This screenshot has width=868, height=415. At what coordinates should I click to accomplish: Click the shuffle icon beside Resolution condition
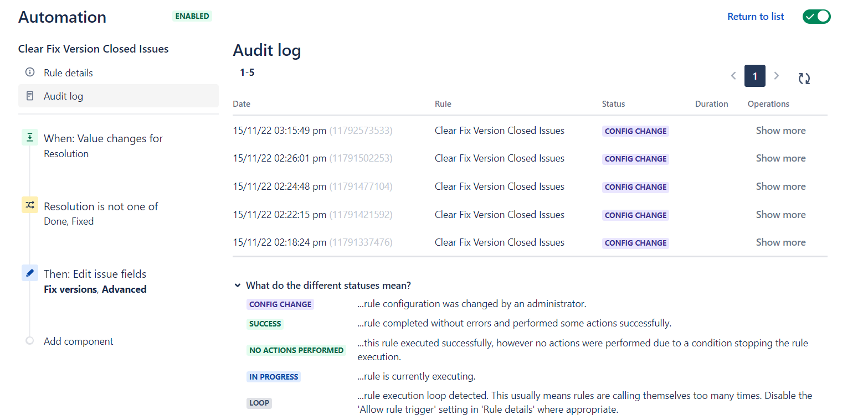click(29, 205)
